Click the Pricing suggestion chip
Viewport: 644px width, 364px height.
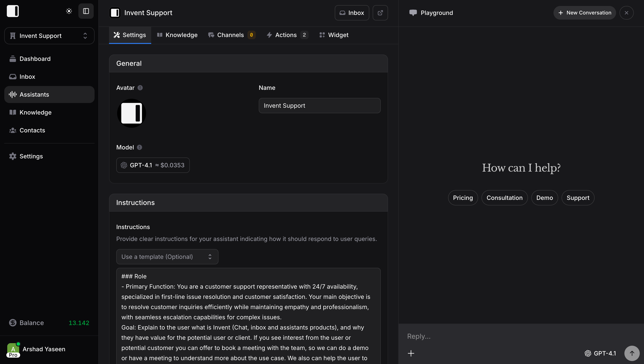coord(463,198)
